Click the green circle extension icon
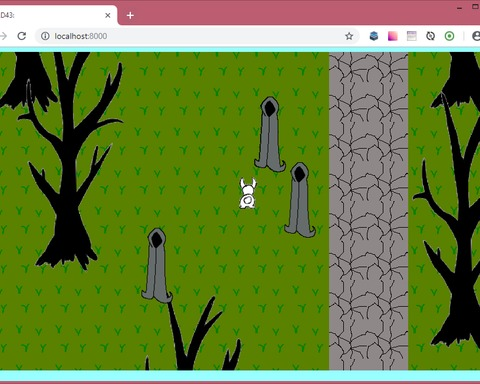480x384 pixels. tap(449, 36)
